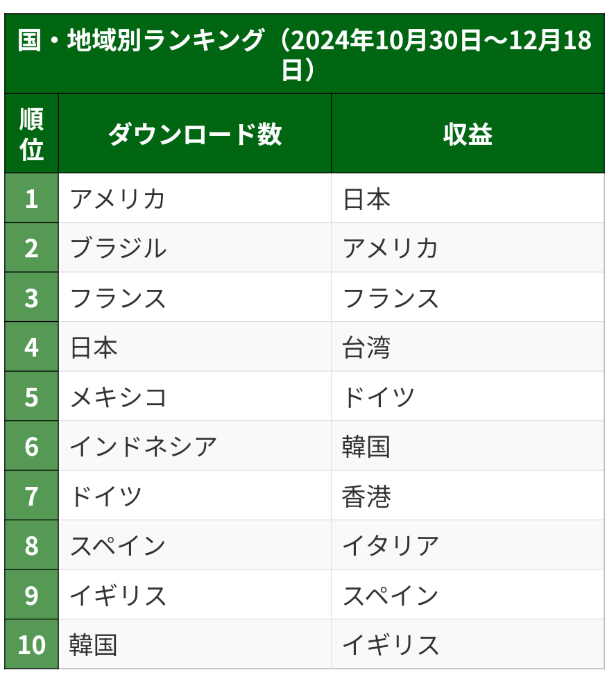Click ドイツ in the downloads column
616x686 pixels.
click(105, 497)
